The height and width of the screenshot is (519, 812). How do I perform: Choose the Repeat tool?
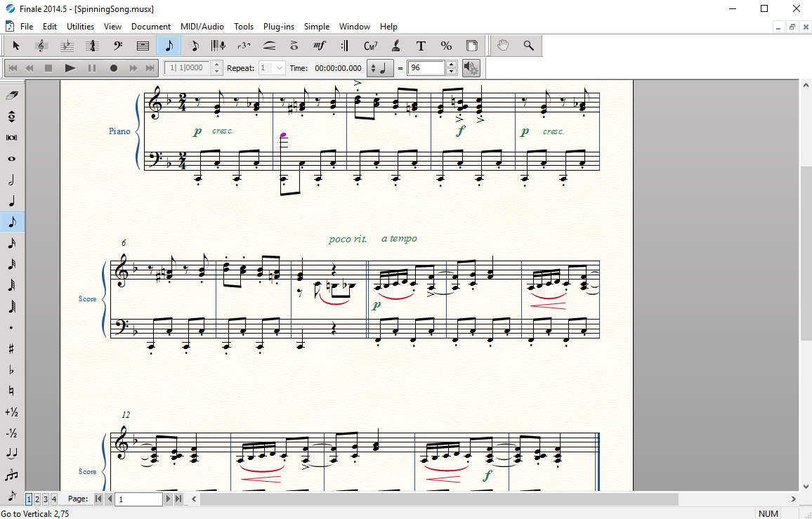345,46
